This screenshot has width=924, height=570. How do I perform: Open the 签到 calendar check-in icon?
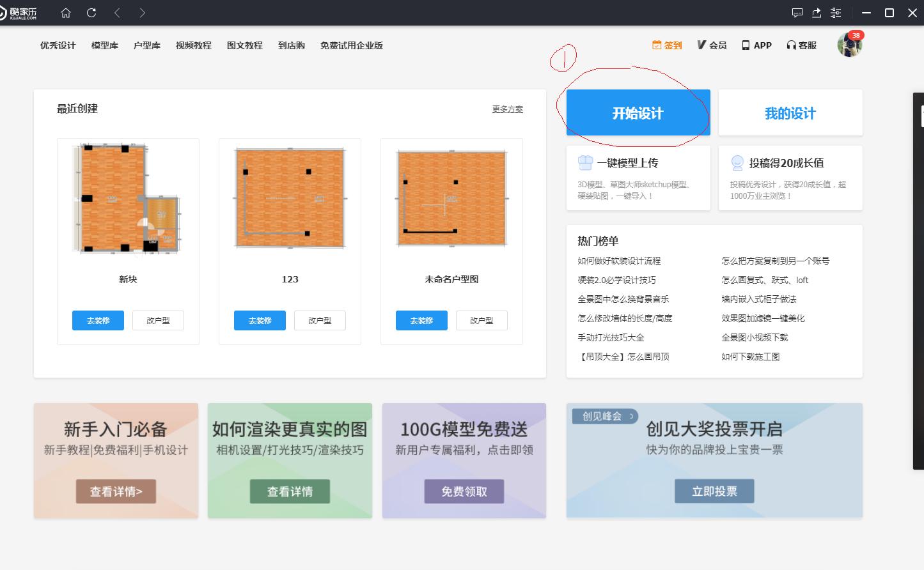[657, 45]
